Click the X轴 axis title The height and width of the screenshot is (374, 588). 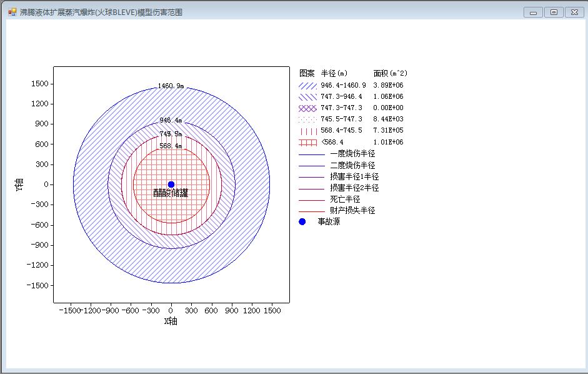[171, 321]
